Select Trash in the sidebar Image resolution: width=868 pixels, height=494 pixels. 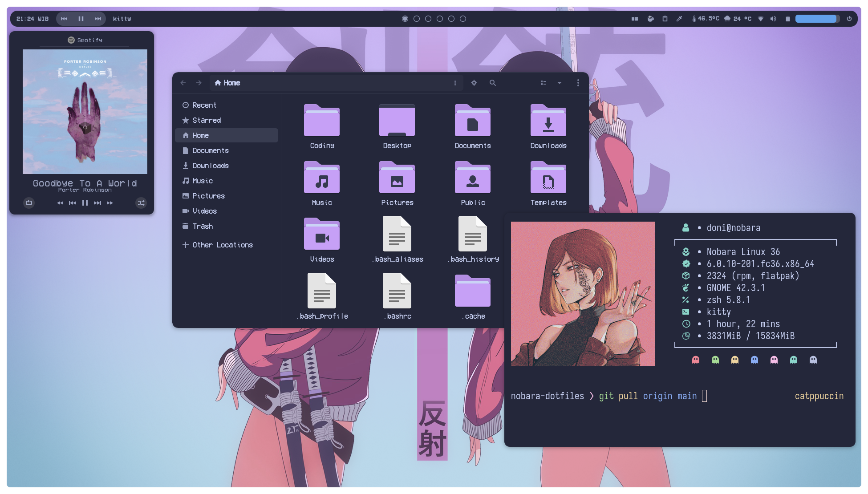click(x=203, y=226)
